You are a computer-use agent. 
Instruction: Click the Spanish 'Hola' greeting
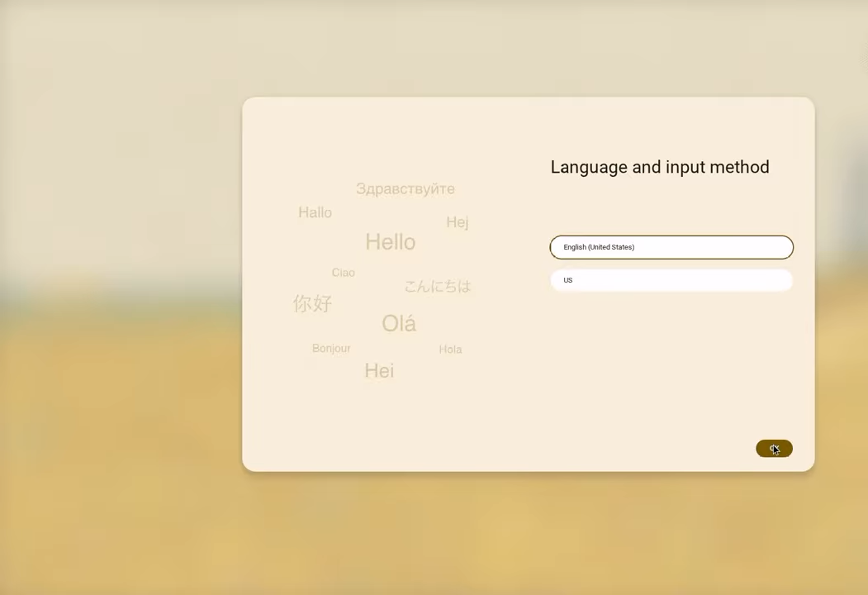(x=450, y=350)
